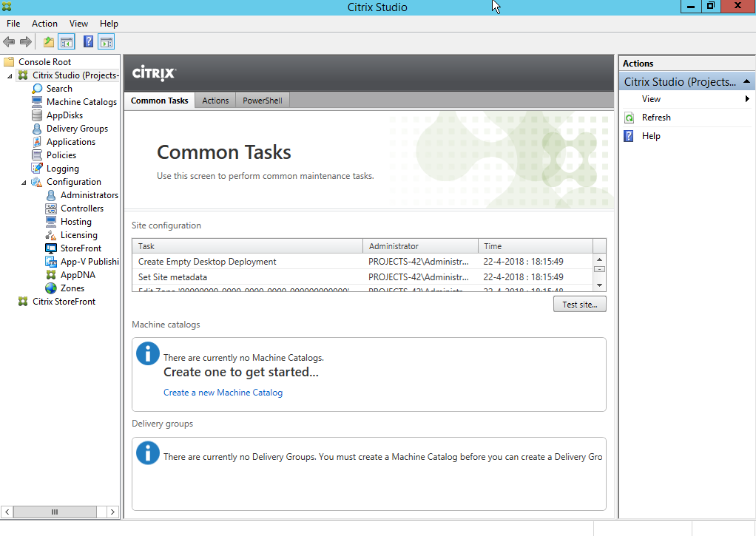Image resolution: width=756 pixels, height=536 pixels.
Task: Click the Hosting monitor icon
Action: (x=50, y=222)
